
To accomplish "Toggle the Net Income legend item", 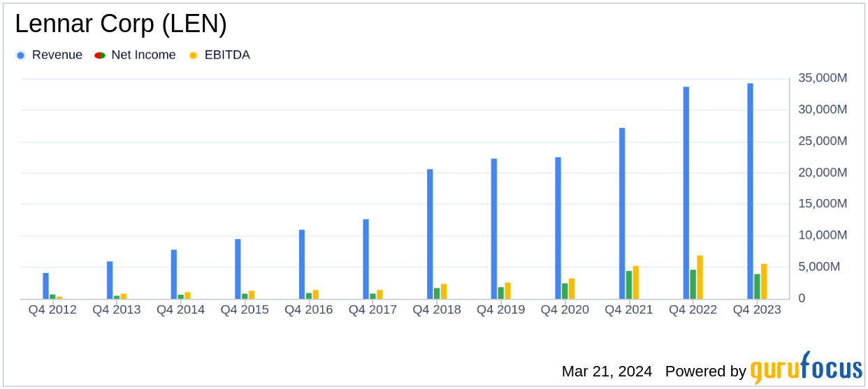I will point(135,55).
